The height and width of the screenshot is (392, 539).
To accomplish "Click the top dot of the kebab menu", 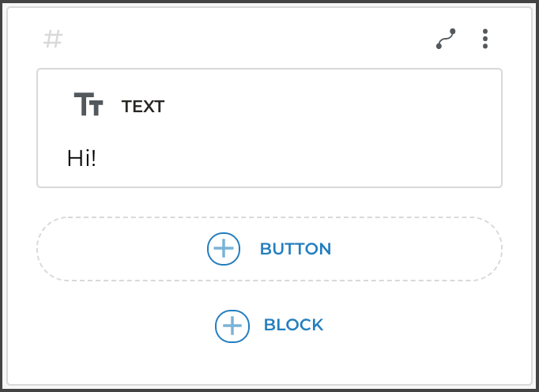I will pos(485,32).
